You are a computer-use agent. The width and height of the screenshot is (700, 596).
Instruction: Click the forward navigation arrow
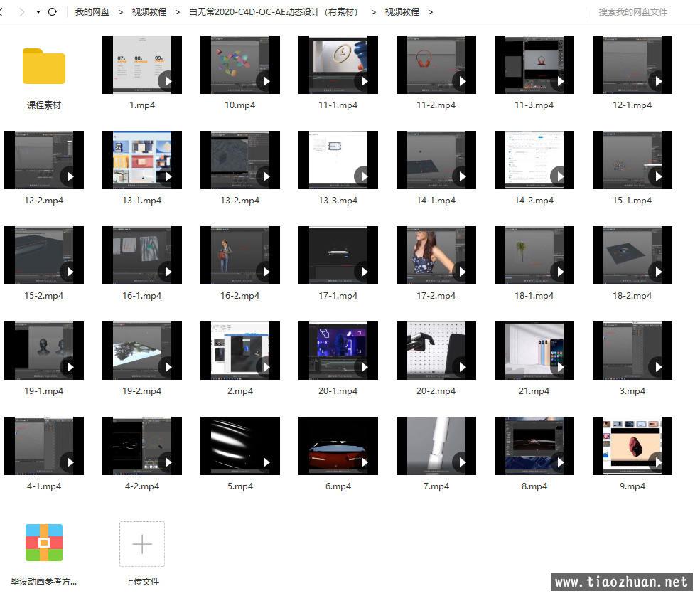21,12
